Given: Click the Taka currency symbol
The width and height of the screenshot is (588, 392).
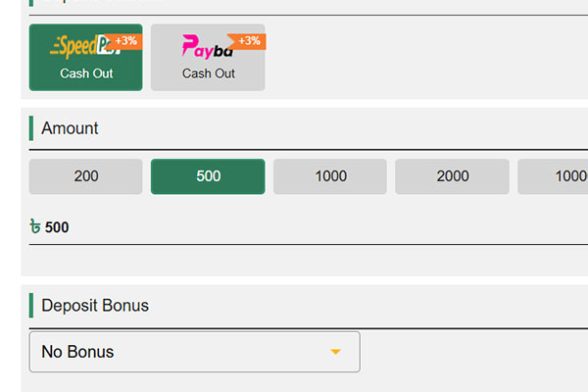Looking at the screenshot, I should [36, 227].
